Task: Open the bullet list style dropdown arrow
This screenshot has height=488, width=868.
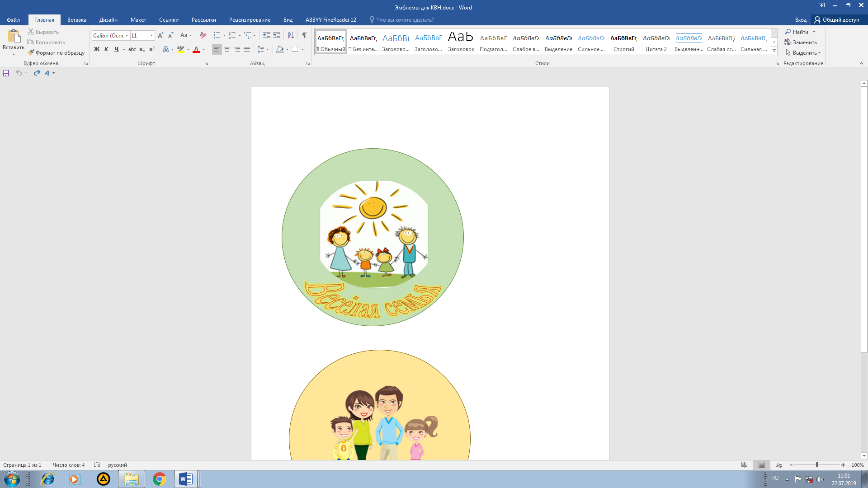Action: [224, 35]
